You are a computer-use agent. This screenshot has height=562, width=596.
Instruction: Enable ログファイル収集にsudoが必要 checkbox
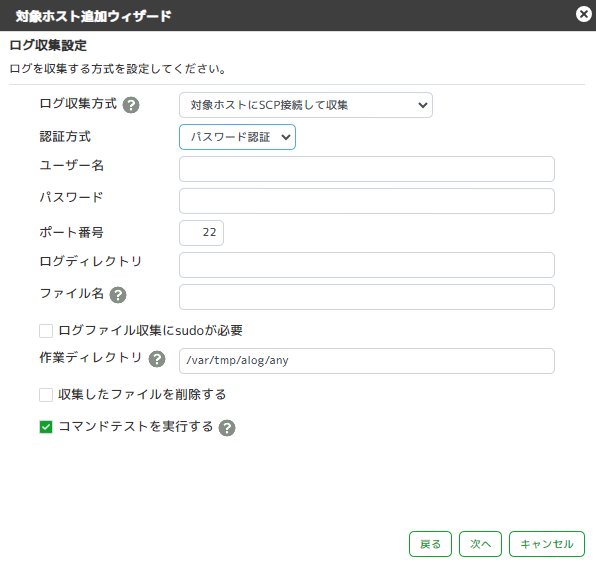[x=46, y=331]
